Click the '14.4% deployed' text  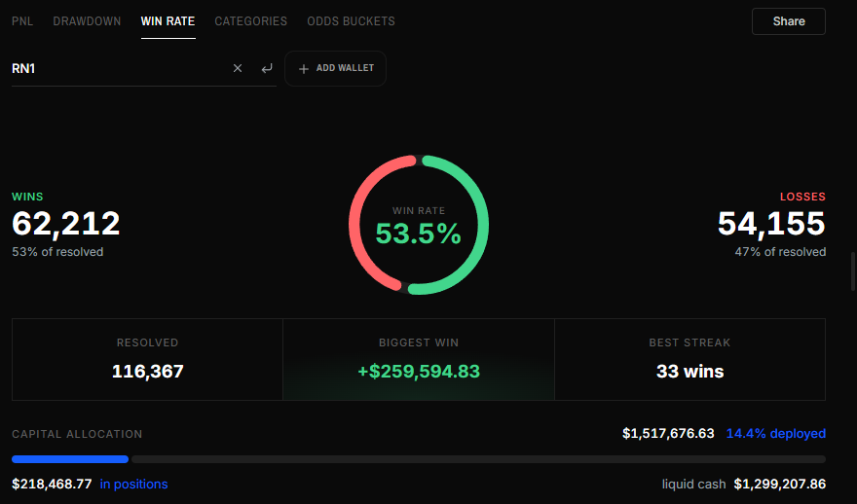click(x=775, y=434)
